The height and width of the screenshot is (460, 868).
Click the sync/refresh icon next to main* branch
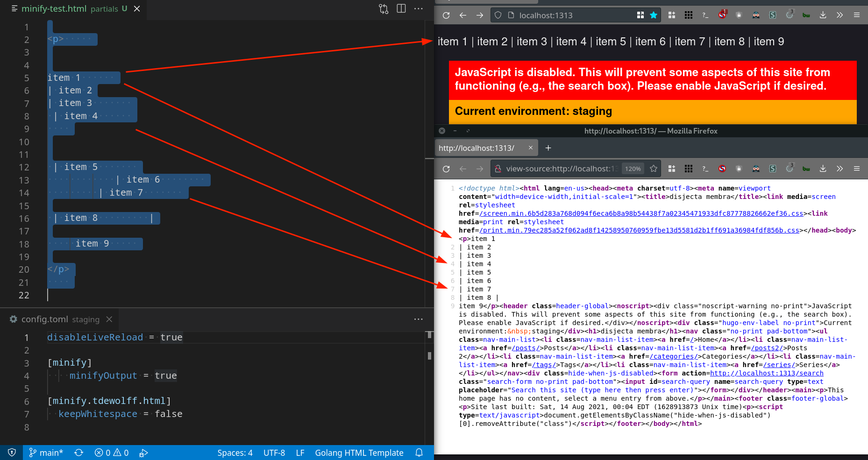(x=78, y=453)
